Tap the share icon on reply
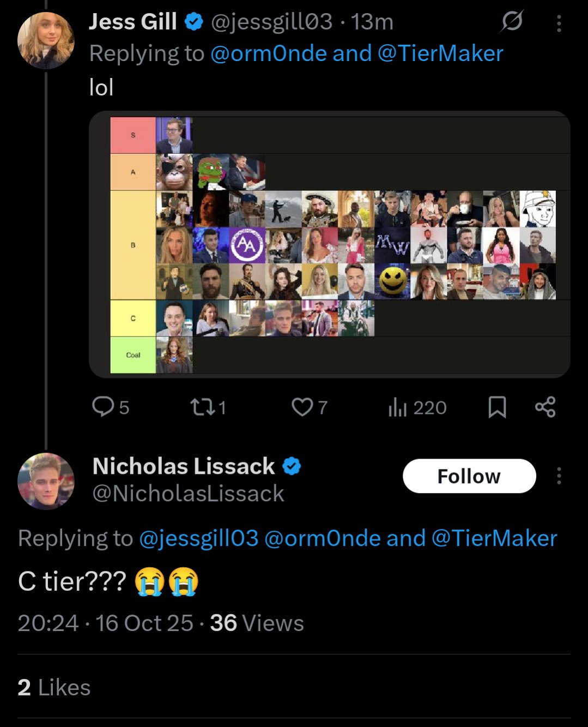Viewport: 588px width, 727px height. (545, 407)
